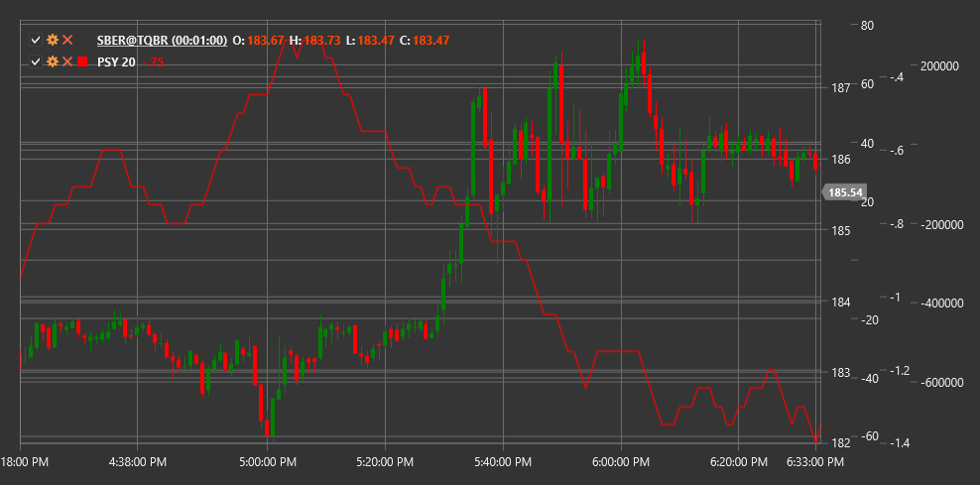Screen dimensions: 980x485
Task: Click the 5:00:00 PM time axis label
Action: pos(268,462)
